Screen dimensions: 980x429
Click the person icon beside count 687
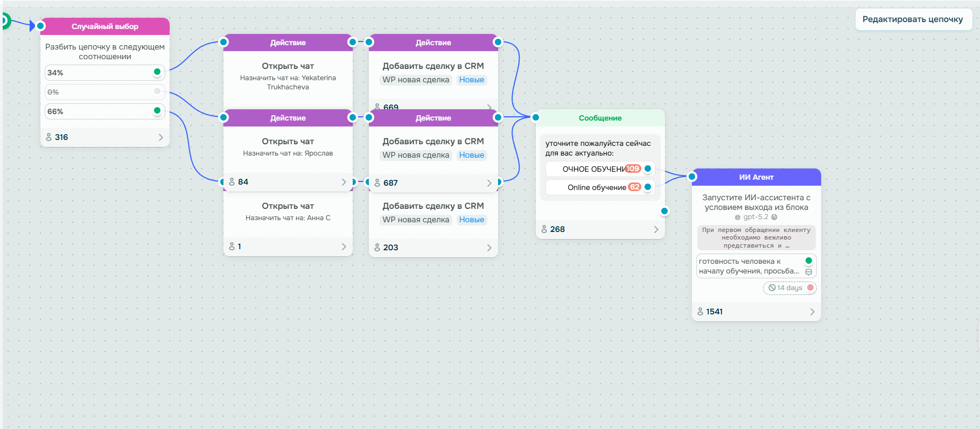(377, 183)
